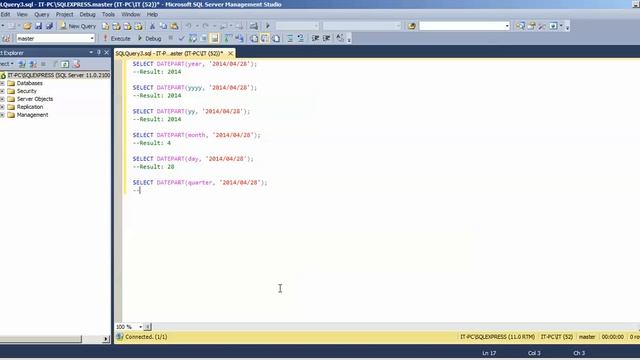Open the 100 % zoom dropdown

(x=140, y=327)
